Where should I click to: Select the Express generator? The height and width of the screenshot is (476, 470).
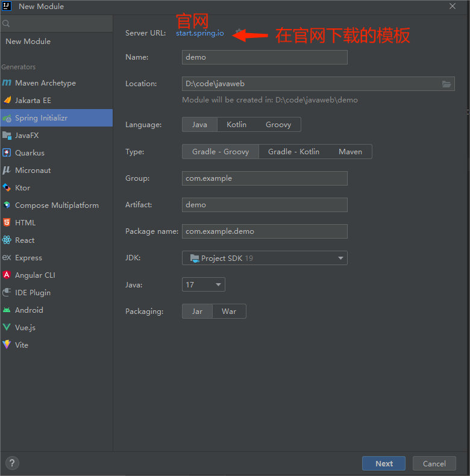(57, 258)
